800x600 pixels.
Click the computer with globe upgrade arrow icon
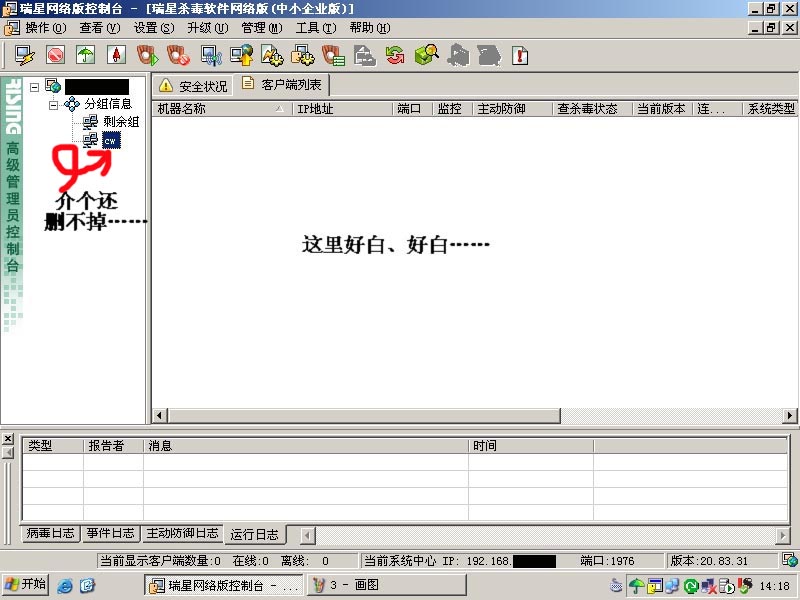241,55
